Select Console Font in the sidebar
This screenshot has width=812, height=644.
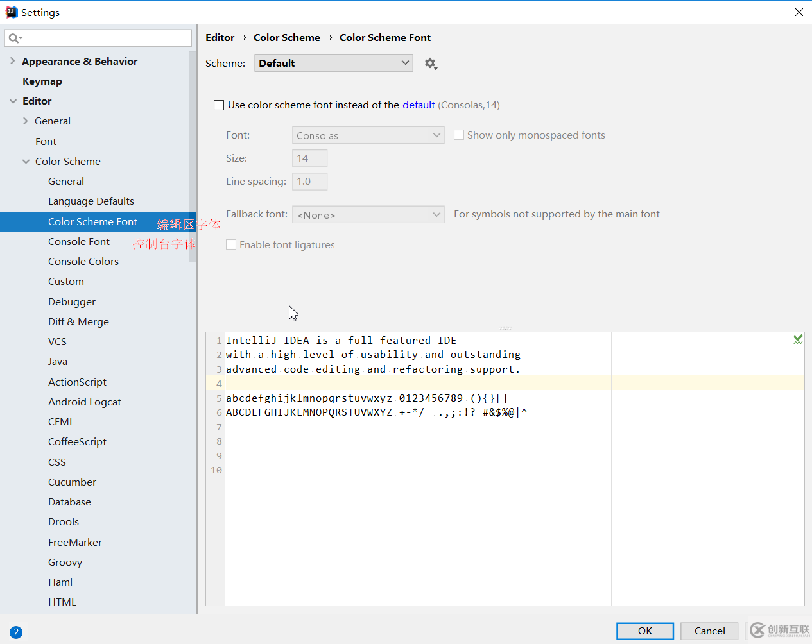coord(79,242)
